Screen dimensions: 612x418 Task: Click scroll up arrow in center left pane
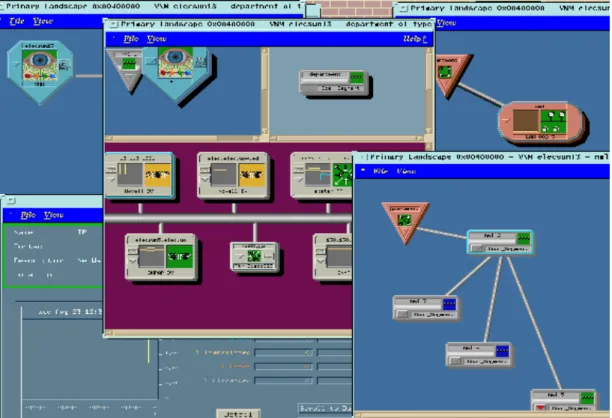265,52
